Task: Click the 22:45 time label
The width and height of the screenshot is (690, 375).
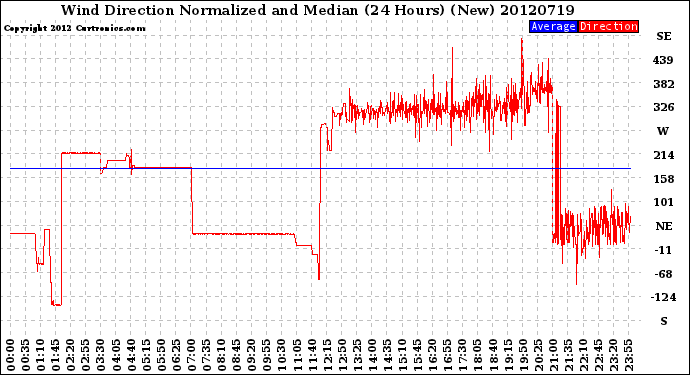Action: [x=598, y=355]
